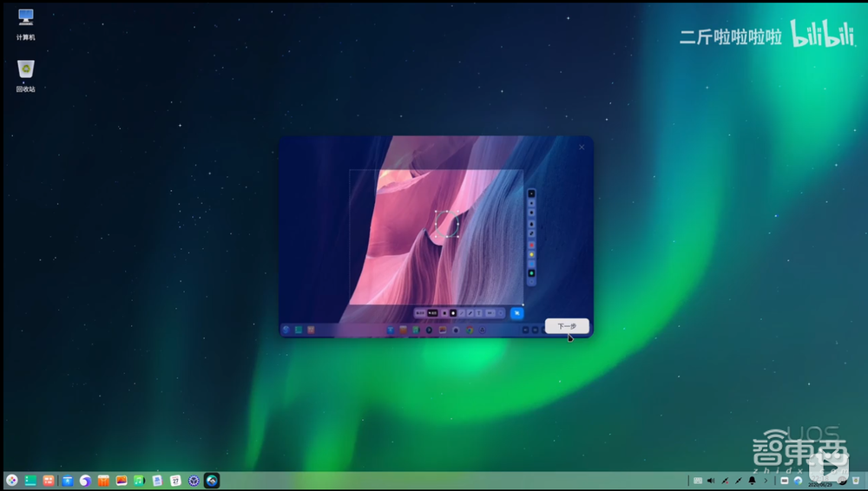Image resolution: width=868 pixels, height=491 pixels.
Task: Toggle the onscreen keyboard tray icon
Action: [x=698, y=480]
